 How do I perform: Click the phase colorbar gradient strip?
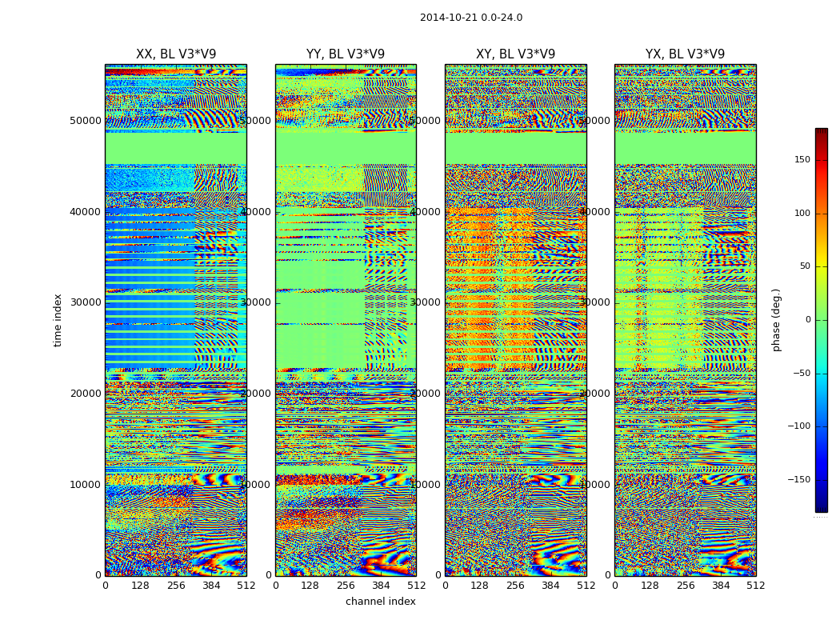pyautogui.click(x=822, y=320)
